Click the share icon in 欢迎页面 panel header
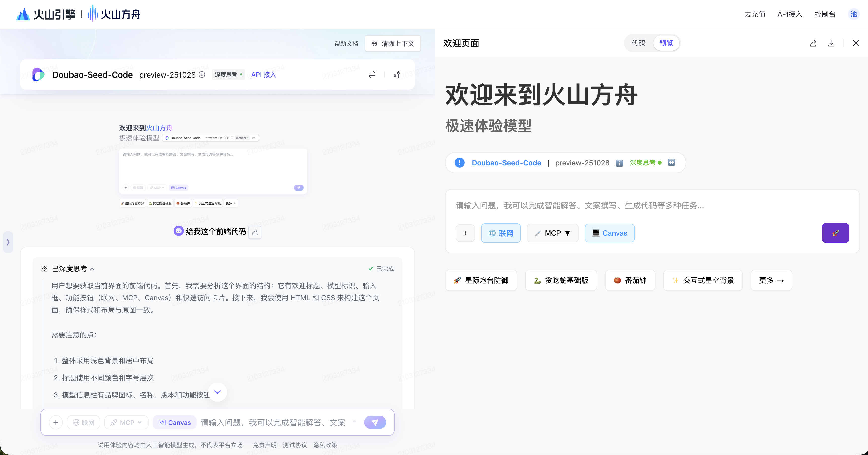The image size is (868, 455). click(x=813, y=43)
